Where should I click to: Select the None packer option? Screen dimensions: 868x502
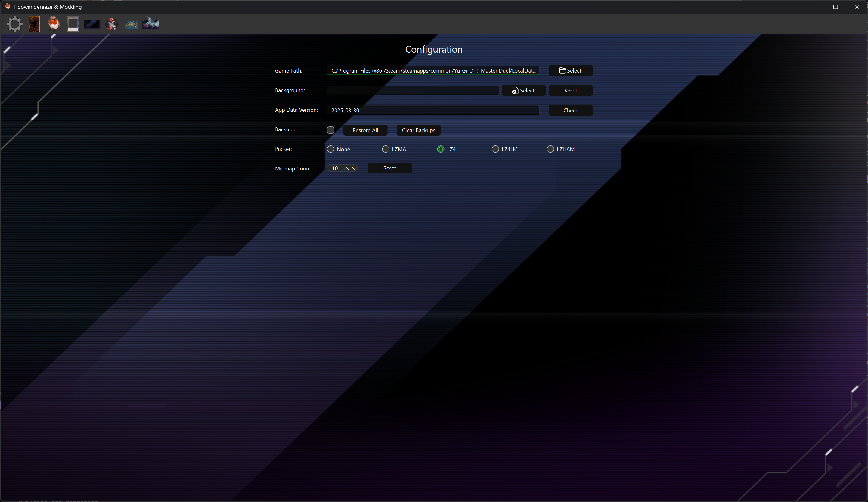point(339,149)
